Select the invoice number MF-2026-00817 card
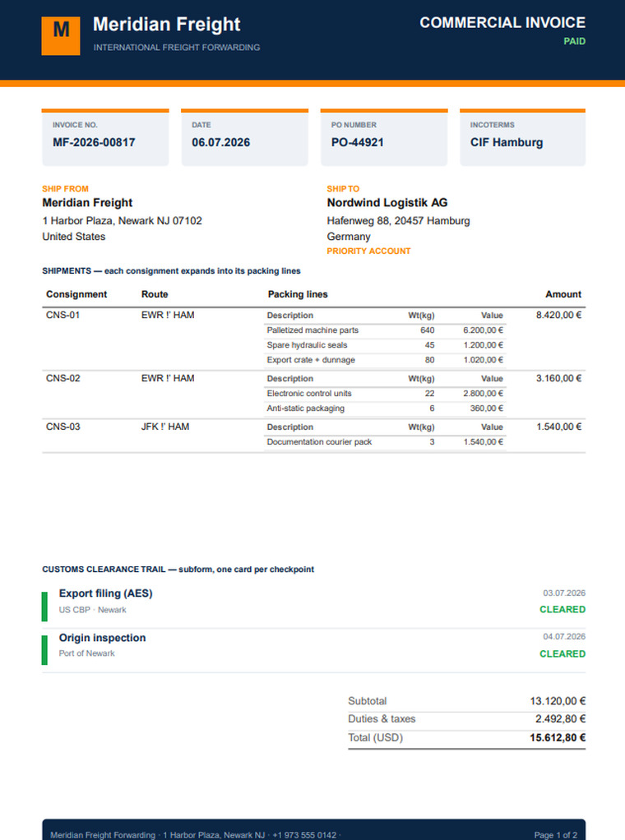 coord(105,138)
